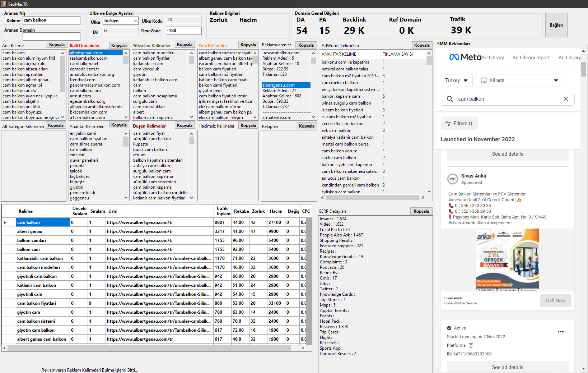Click the Bağlan button
This screenshot has width=588, height=373.
pos(556,25)
